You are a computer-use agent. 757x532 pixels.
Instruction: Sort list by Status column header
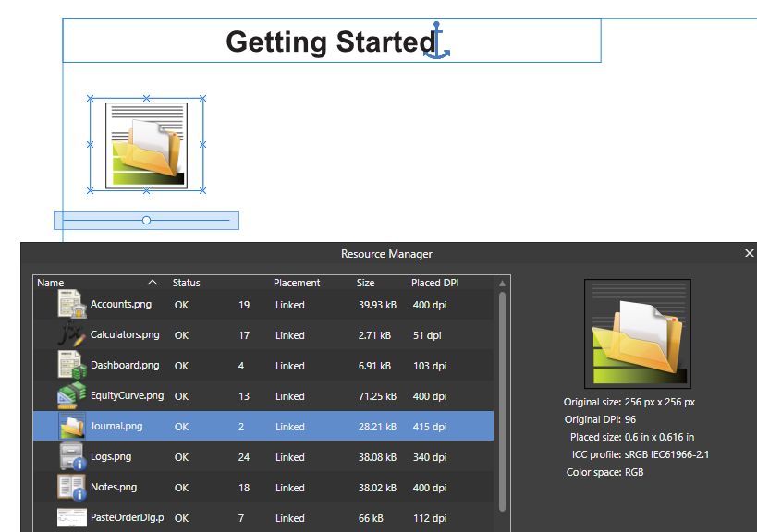[187, 283]
